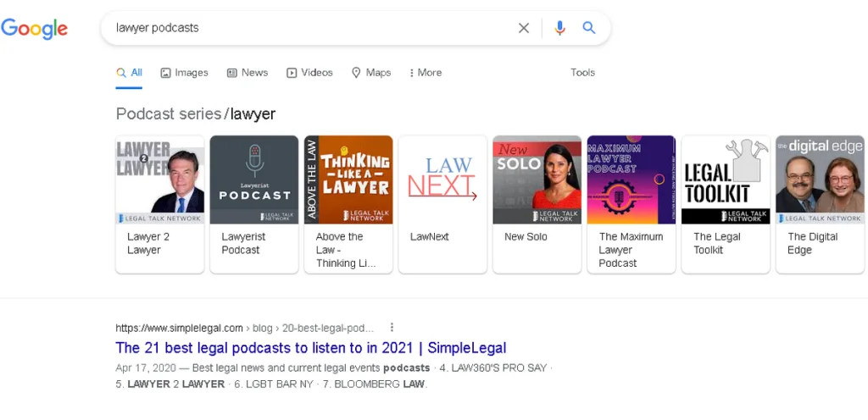
Task: Open the three-dot menu beside simplelegal.com result
Action: [x=392, y=328]
